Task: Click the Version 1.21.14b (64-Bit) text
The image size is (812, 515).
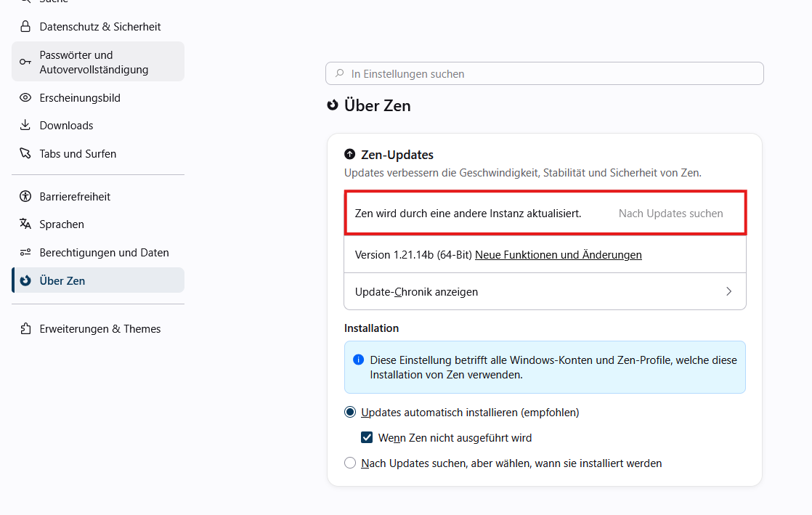Action: (x=414, y=255)
